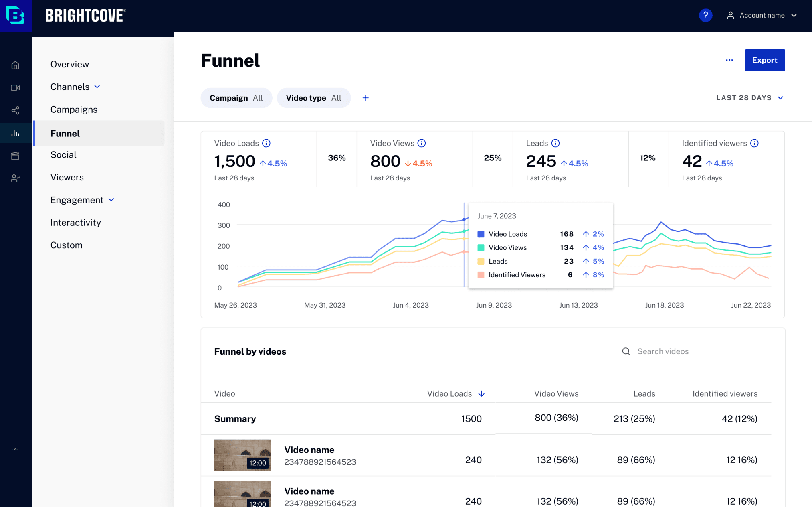Open the Video type All filter
812x507 pixels.
[313, 98]
